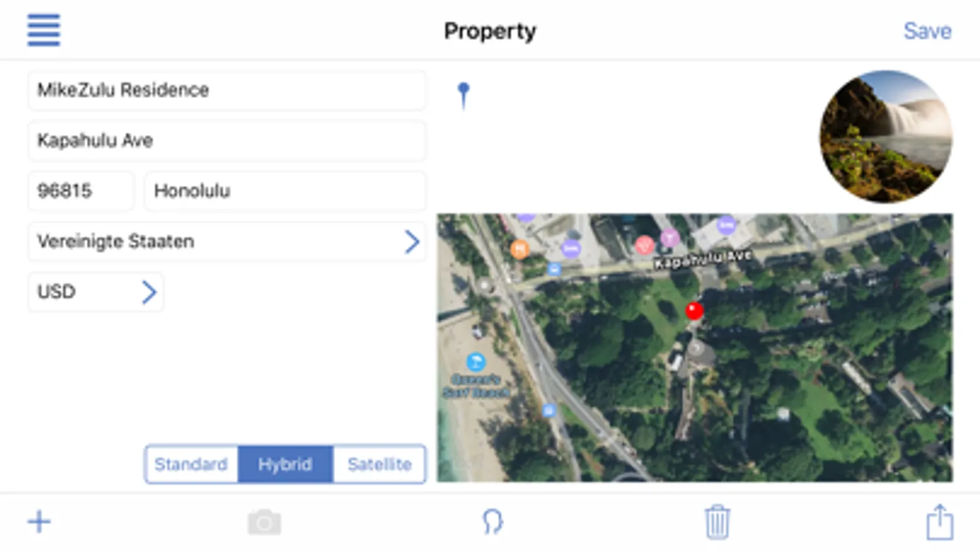Edit the Kapahulu Ave street field
980x552 pixels.
(227, 141)
